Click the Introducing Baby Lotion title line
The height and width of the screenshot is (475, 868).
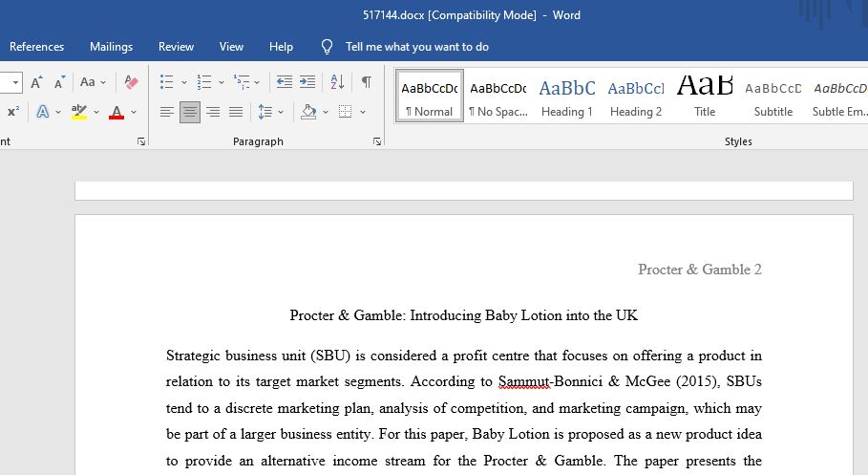464,315
